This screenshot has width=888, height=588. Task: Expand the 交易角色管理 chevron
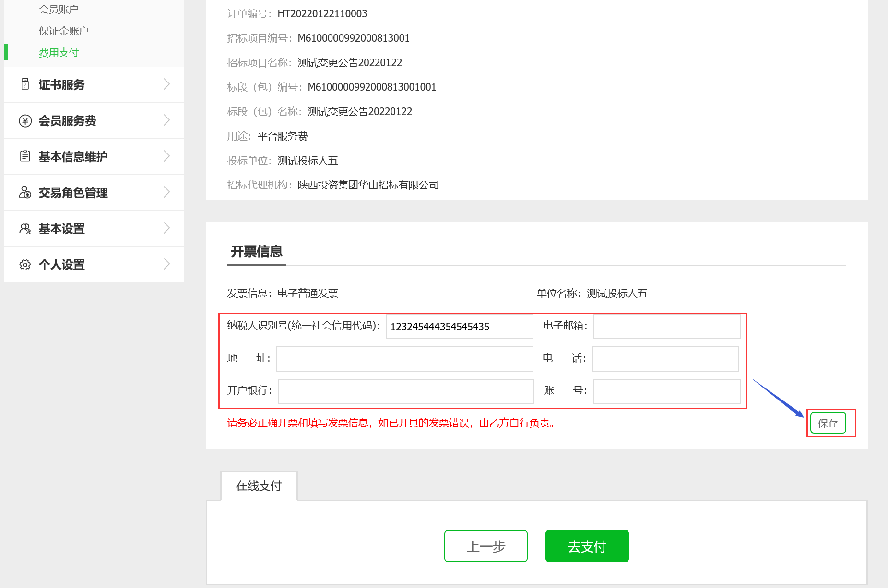(x=166, y=192)
